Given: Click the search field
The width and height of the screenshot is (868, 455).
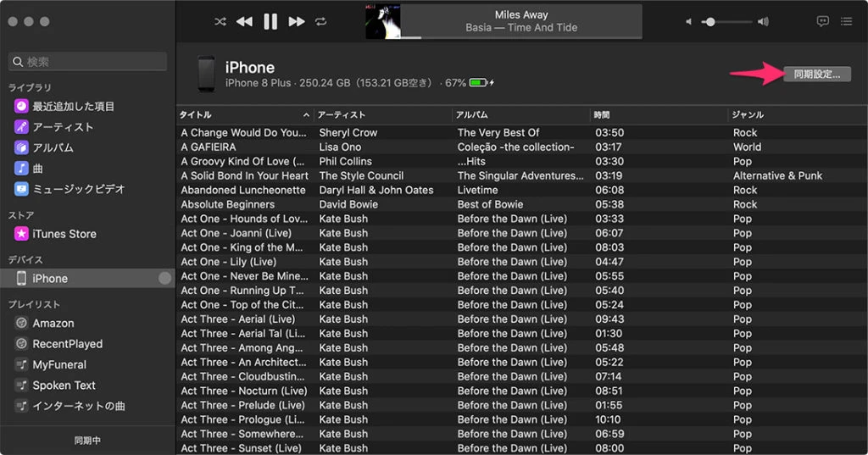Looking at the screenshot, I should pos(88,62).
